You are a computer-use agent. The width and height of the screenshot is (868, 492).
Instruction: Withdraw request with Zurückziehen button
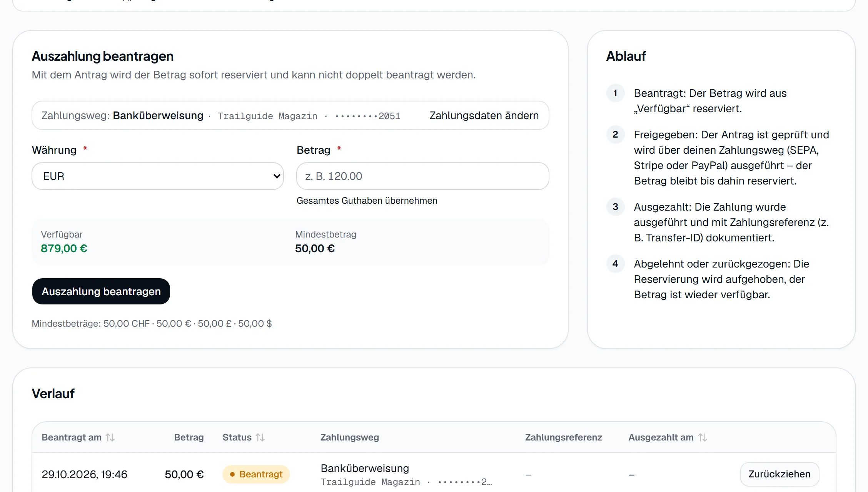click(x=780, y=474)
